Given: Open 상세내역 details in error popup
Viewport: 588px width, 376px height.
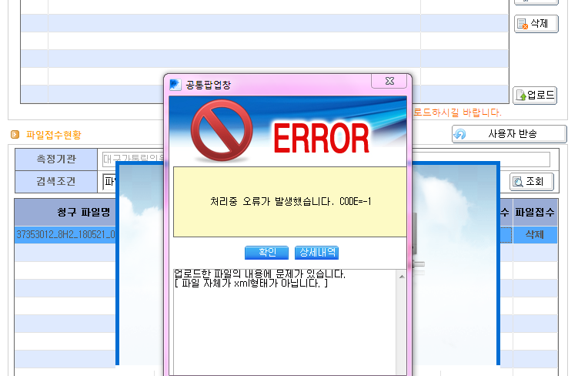Looking at the screenshot, I should coord(317,253).
